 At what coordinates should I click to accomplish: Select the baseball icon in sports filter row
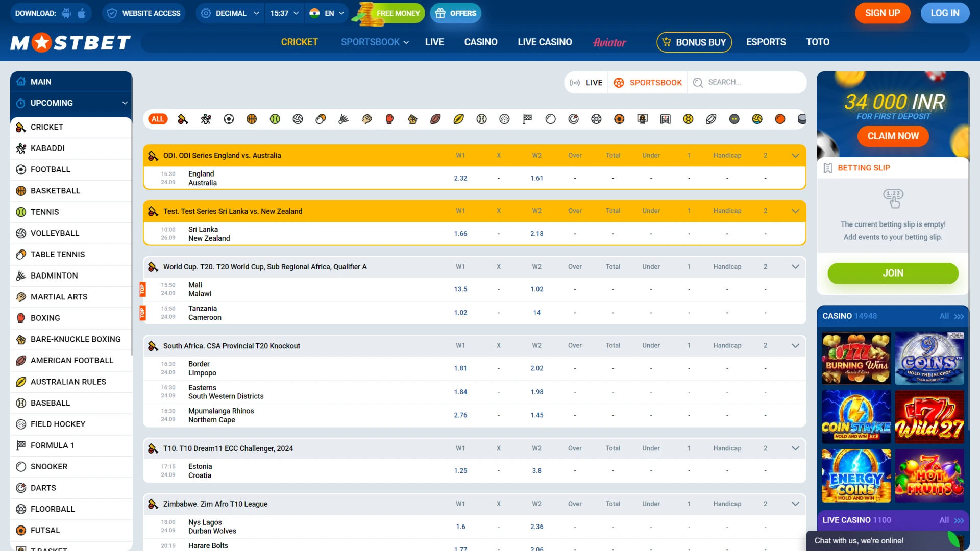pyautogui.click(x=481, y=119)
